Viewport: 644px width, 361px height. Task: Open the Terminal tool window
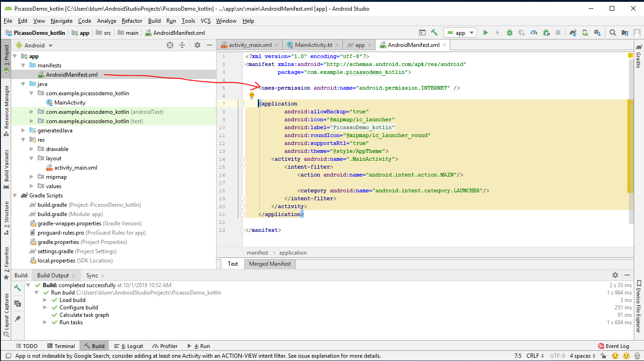[x=60, y=346]
